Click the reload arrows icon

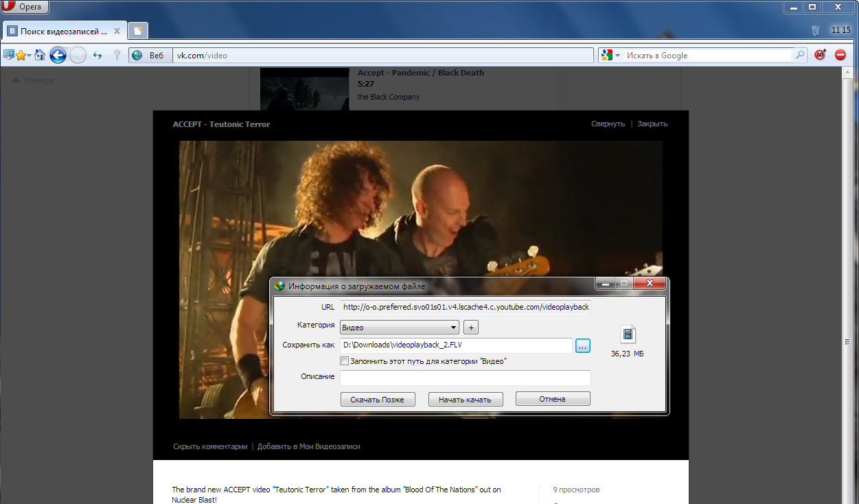[98, 56]
